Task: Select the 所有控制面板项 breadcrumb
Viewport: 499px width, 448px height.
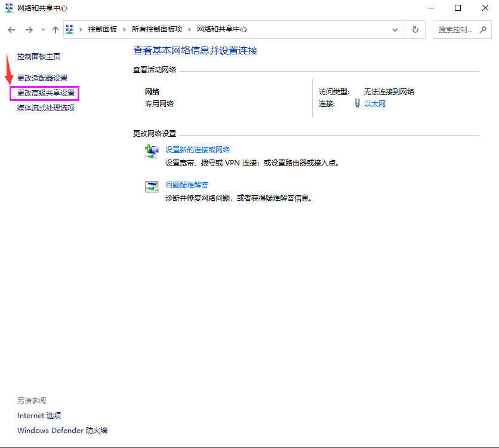Action: 157,29
